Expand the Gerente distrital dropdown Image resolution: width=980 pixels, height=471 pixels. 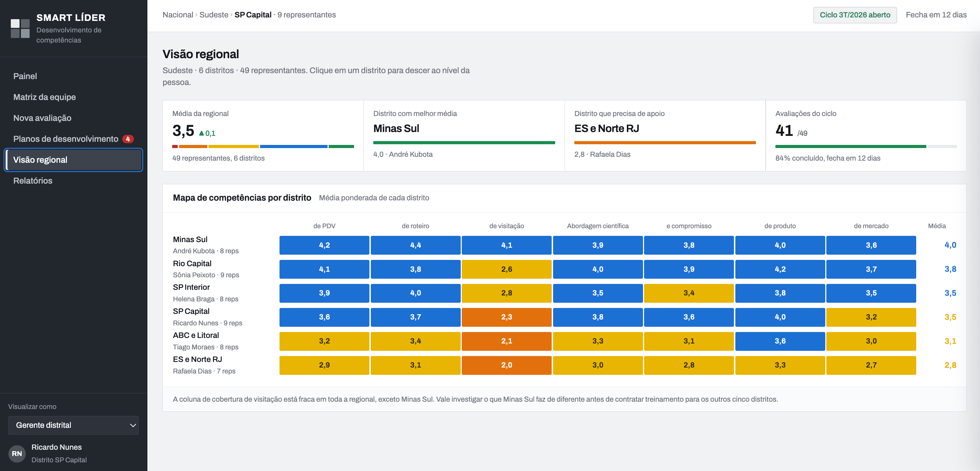(x=74, y=425)
